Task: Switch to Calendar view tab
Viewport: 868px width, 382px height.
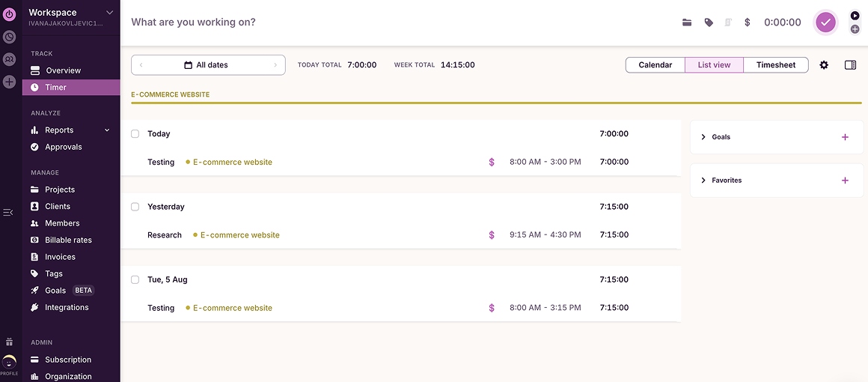Action: 655,65
